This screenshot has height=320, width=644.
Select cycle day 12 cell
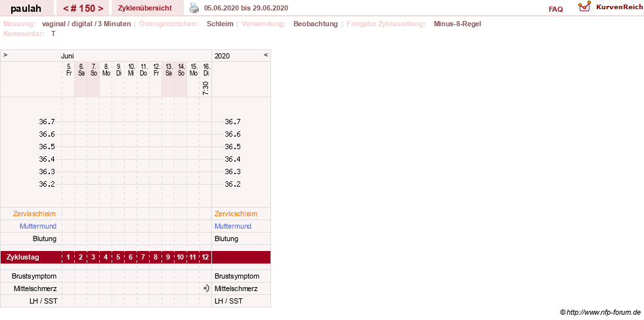205,258
